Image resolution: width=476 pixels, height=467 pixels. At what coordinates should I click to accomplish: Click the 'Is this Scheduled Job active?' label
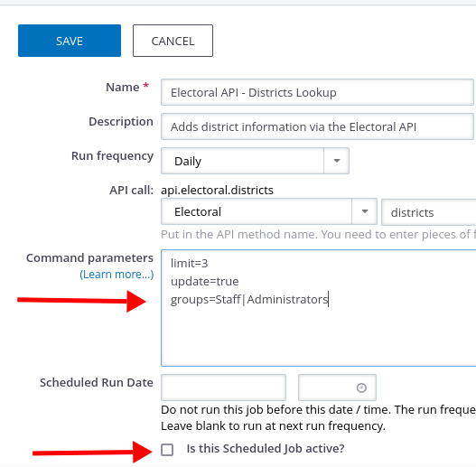click(x=266, y=448)
